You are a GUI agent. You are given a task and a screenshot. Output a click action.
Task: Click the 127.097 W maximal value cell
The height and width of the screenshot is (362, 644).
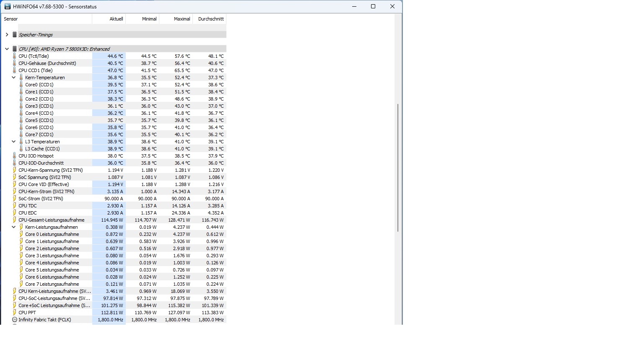pyautogui.click(x=176, y=313)
